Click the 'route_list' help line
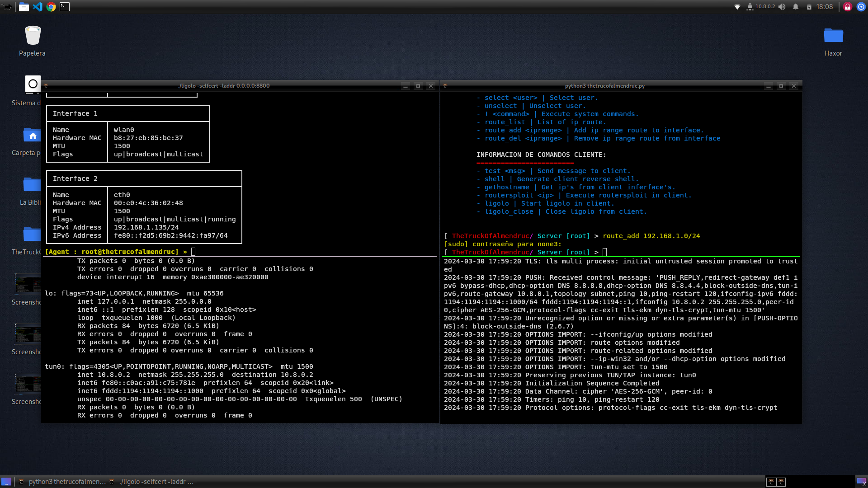This screenshot has height=488, width=868. click(x=541, y=122)
